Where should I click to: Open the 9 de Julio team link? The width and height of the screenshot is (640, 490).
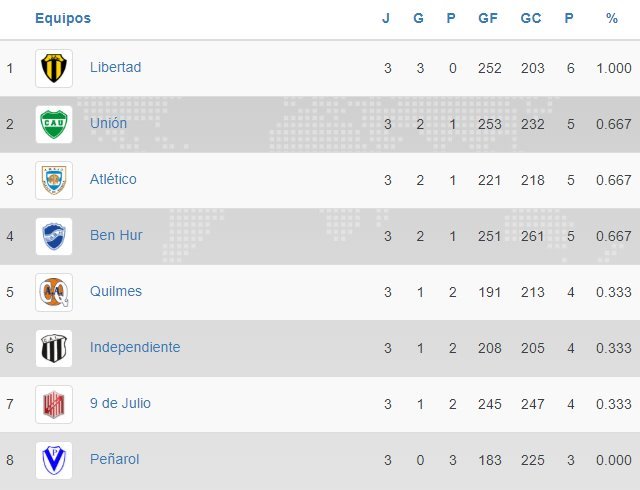(x=120, y=404)
